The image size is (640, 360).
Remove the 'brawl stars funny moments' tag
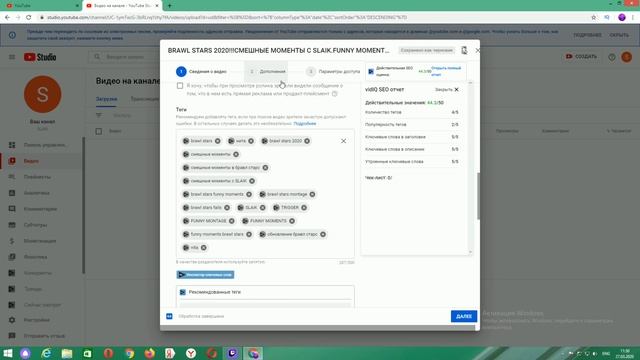point(249,194)
